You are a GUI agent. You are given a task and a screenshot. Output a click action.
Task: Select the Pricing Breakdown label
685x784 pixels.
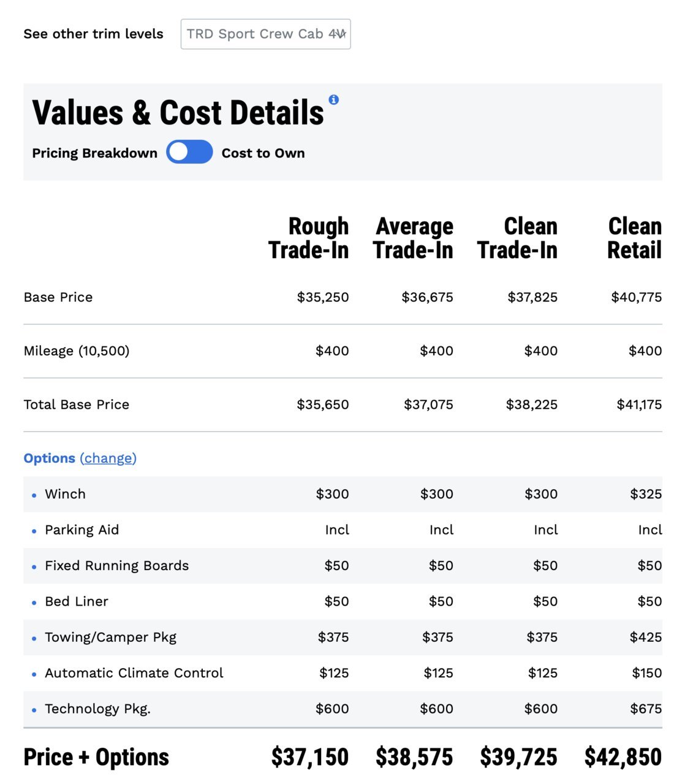pos(94,153)
